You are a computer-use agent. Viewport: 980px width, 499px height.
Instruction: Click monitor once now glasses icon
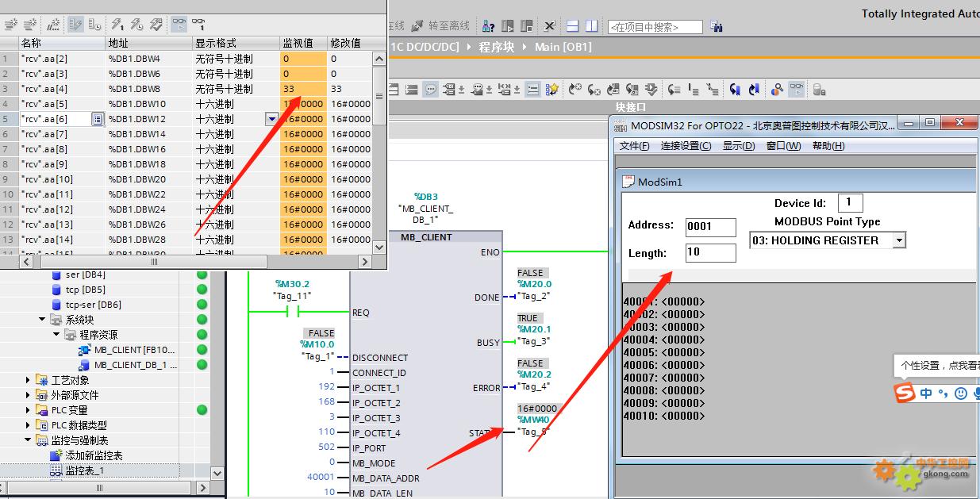tap(198, 25)
